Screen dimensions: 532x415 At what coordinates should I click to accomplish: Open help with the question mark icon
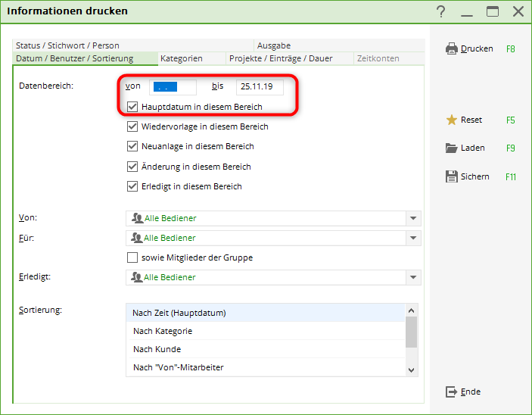441,11
